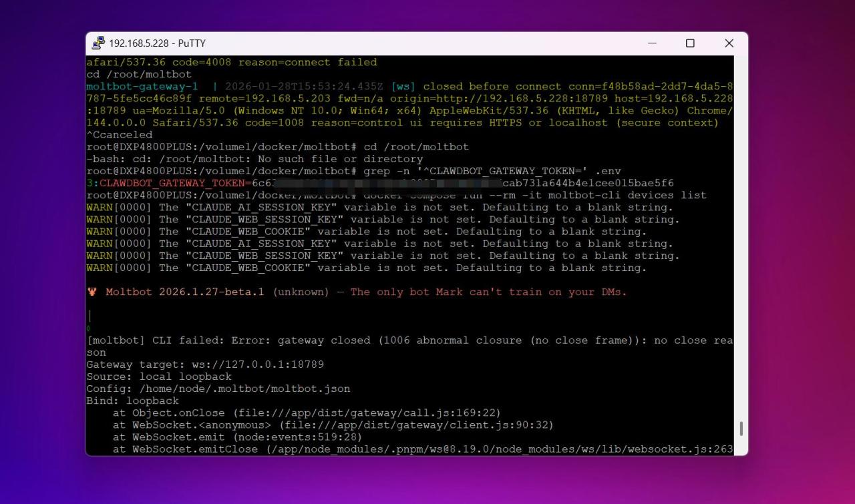This screenshot has height=504, width=855.
Task: Maximize the PuTTY window
Action: pyautogui.click(x=690, y=43)
